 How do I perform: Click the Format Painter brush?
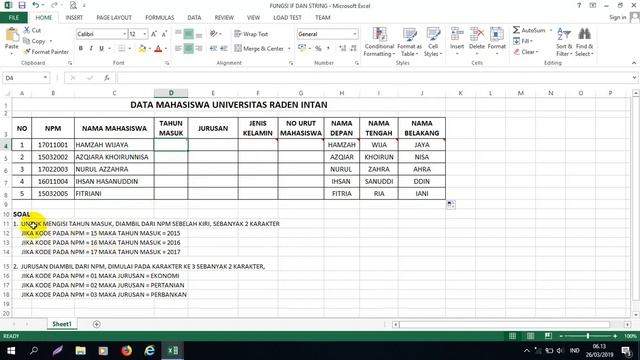(x=27, y=52)
